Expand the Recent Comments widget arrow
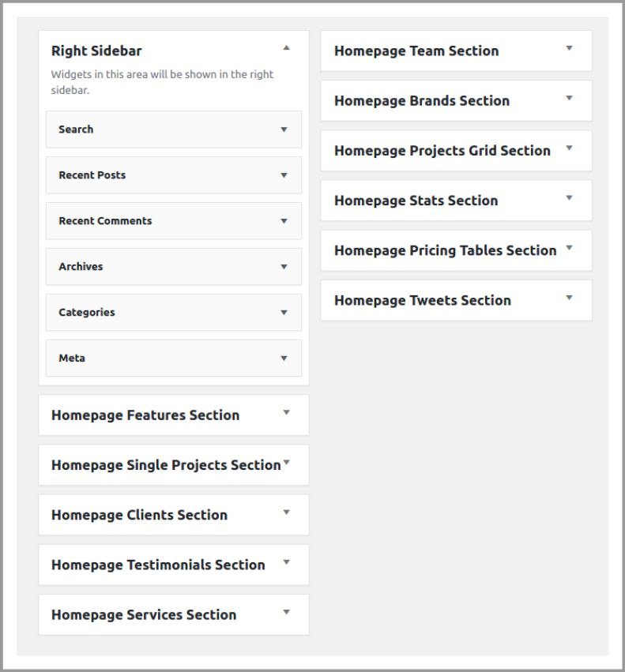 coord(284,221)
